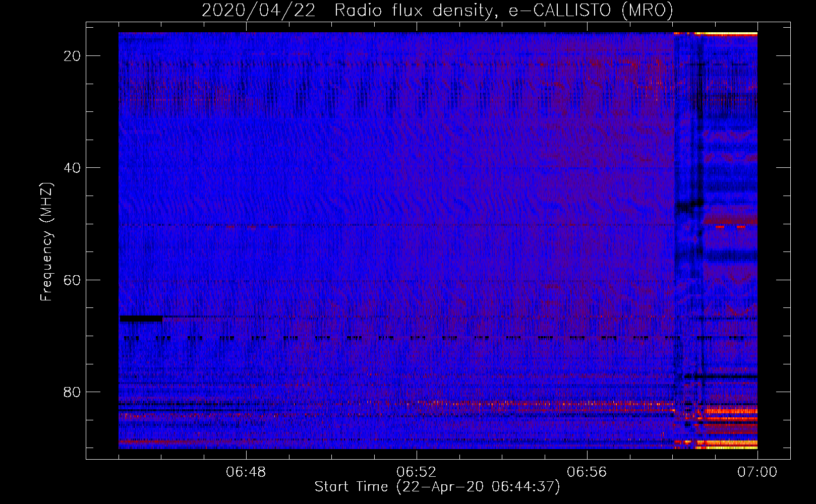The height and width of the screenshot is (504, 816).
Task: Click the "07:00" time tick label
Action: pyautogui.click(x=757, y=472)
